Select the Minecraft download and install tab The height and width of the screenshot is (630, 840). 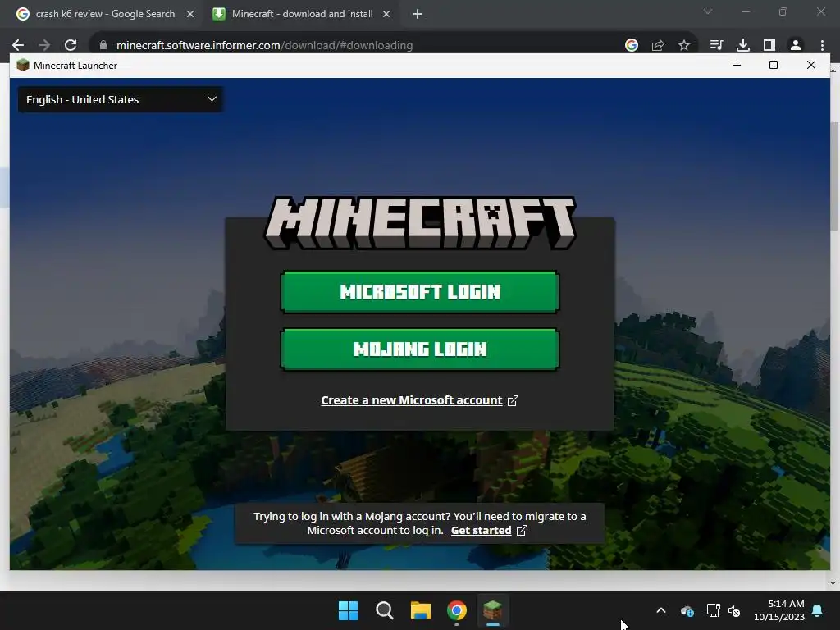coord(302,14)
